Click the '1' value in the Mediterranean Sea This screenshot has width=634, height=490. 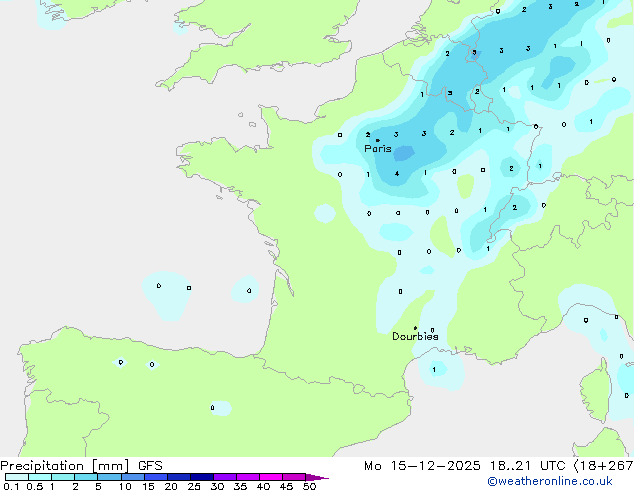(434, 370)
